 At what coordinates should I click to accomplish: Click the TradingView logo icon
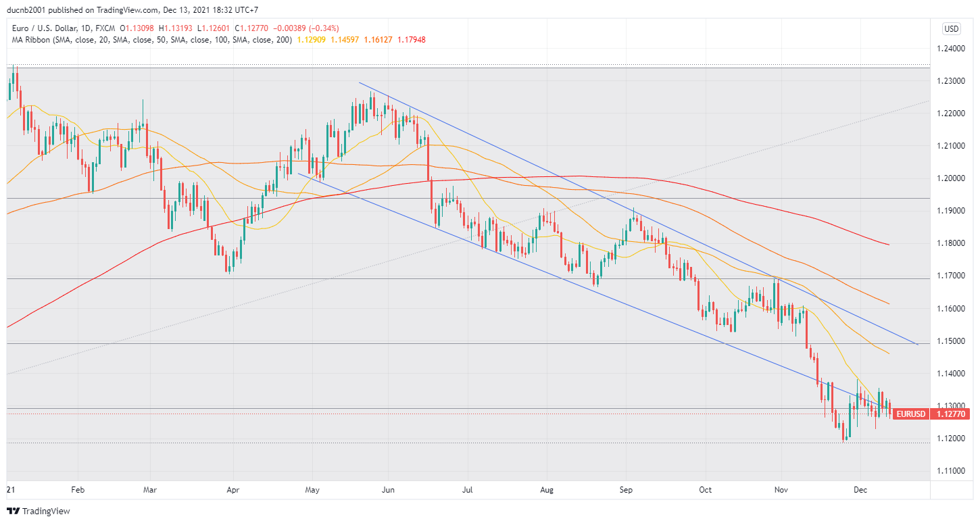click(x=13, y=512)
